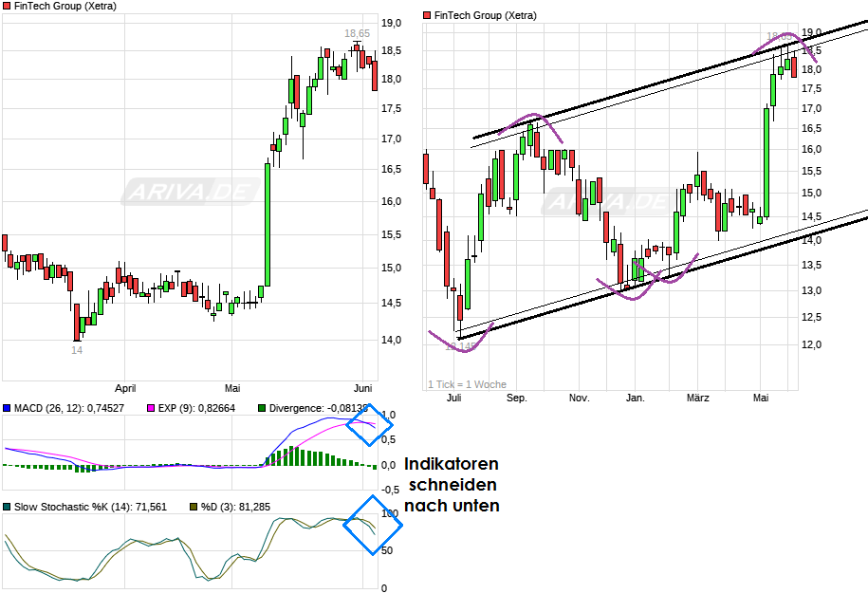Screen dimensions: 868x612
Task: Click the '50' label on Stochastic axis
Action: tap(387, 550)
